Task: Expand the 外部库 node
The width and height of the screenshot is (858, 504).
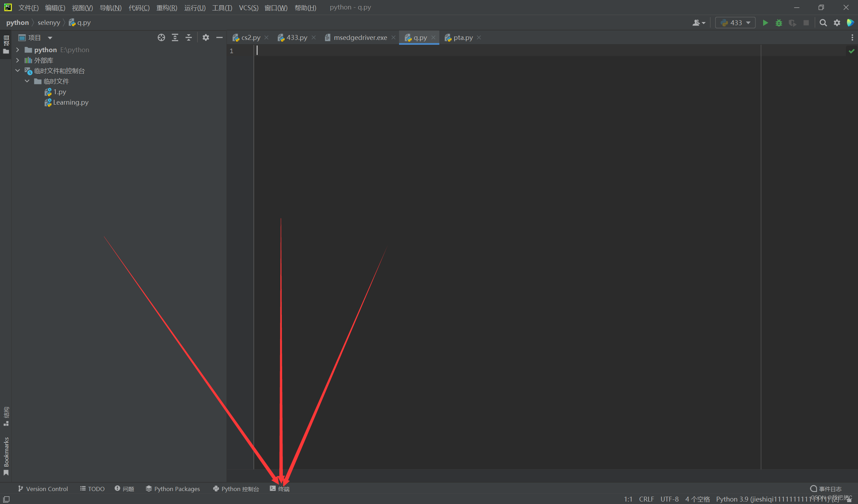Action: (18, 61)
